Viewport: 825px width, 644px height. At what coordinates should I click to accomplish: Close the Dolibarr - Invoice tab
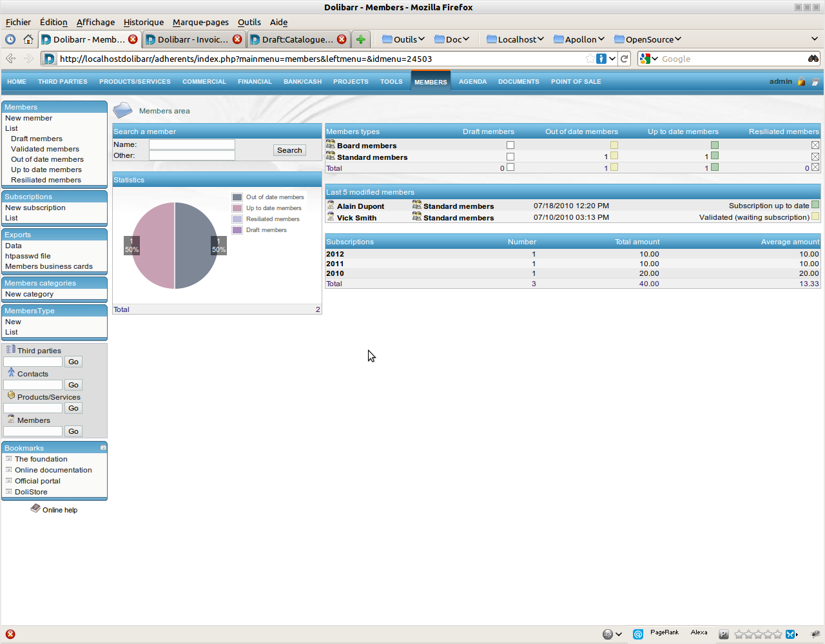tap(237, 39)
